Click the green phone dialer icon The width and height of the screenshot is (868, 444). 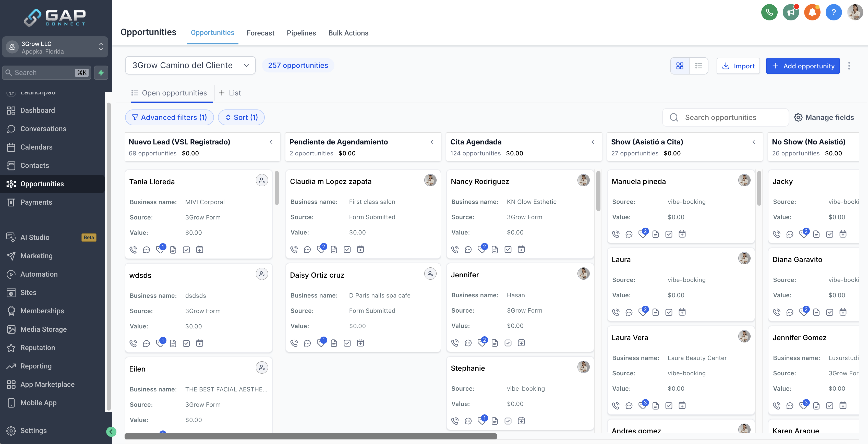point(769,13)
